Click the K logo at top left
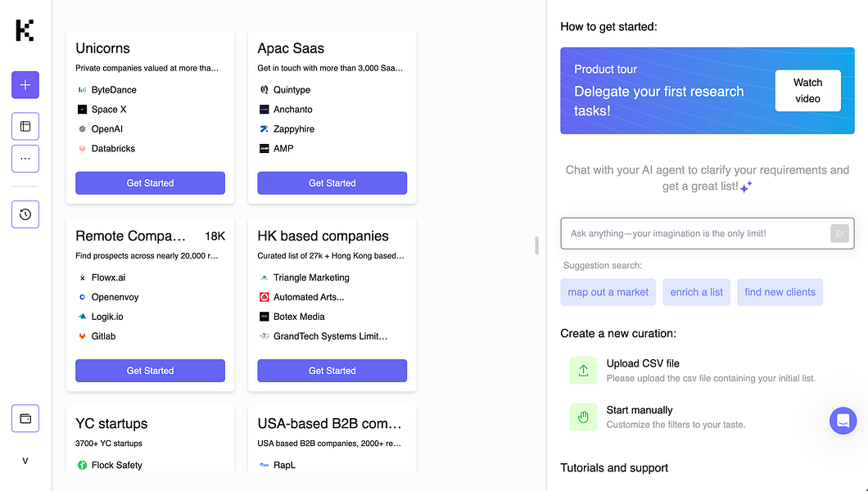 point(25,30)
